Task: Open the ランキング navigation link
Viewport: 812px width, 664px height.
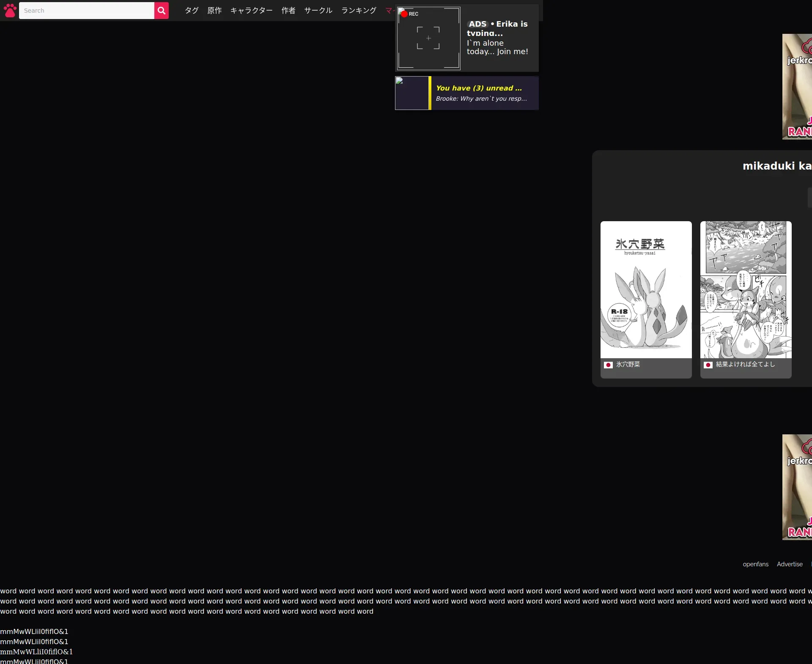Action: coord(359,11)
